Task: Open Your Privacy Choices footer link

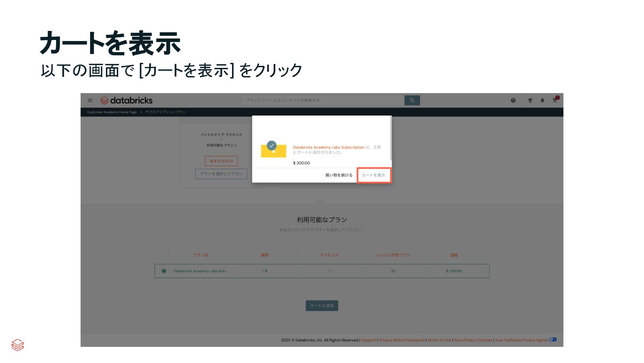Action: [473, 340]
